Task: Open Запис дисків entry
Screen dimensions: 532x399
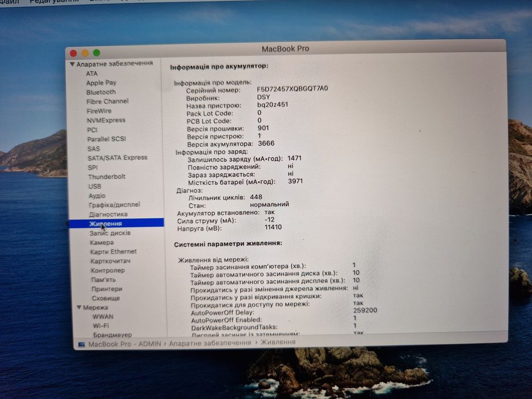Action: click(110, 233)
